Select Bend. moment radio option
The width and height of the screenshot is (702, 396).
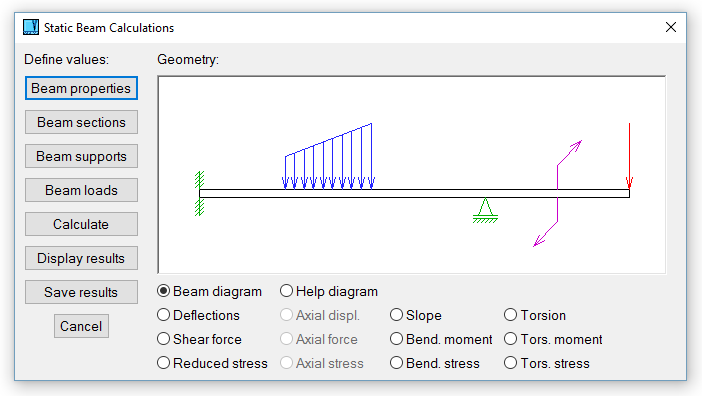tap(441, 339)
